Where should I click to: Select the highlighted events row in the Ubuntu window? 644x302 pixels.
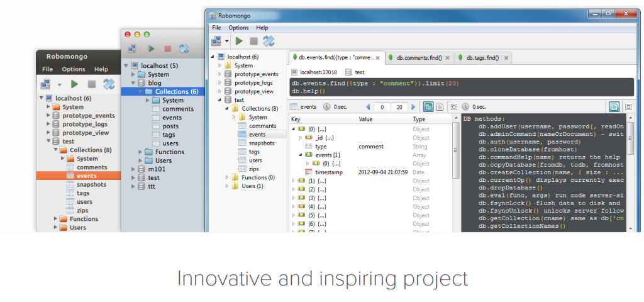79,176
